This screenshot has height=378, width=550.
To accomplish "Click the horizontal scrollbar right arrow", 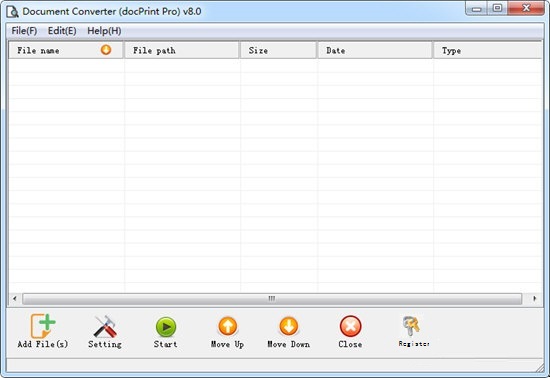I will tap(535, 299).
